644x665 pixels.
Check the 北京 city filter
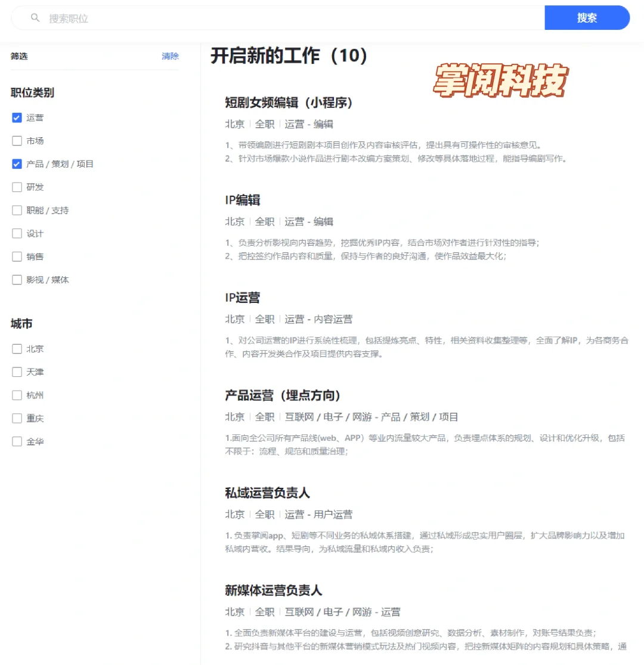coord(17,349)
